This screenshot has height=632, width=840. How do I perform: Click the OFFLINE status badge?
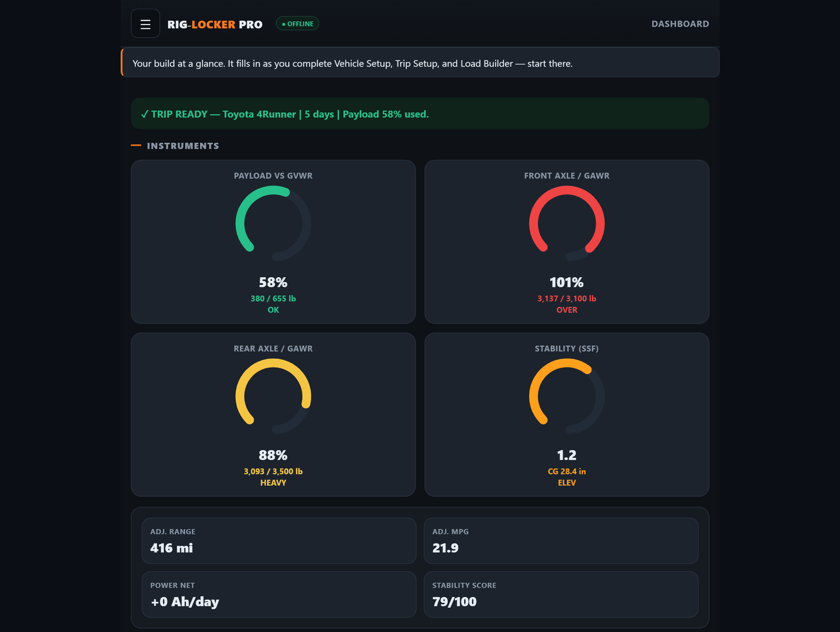click(x=298, y=24)
